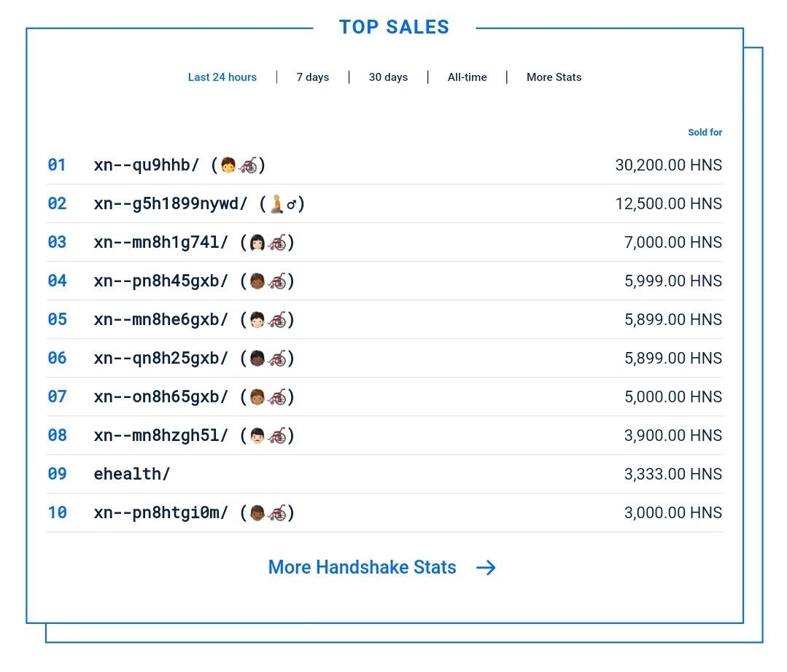Screen dimensions: 787x672
Task: Click the 30,200.00 HNS price
Action: point(669,165)
